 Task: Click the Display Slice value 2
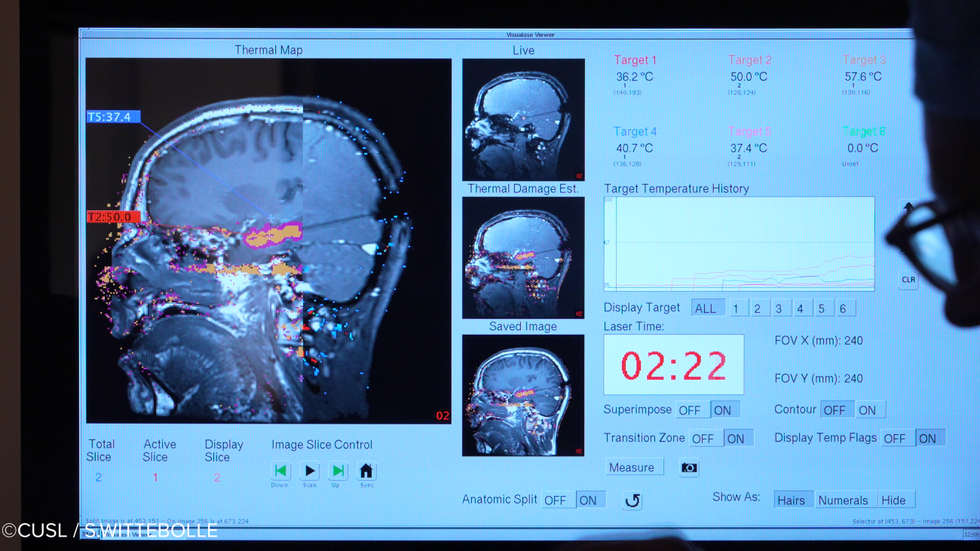pyautogui.click(x=217, y=478)
